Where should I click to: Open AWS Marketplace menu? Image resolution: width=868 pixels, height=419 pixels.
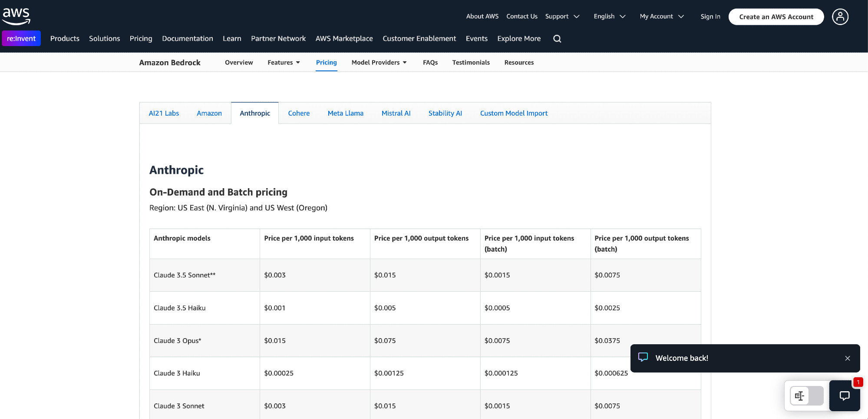pyautogui.click(x=344, y=39)
